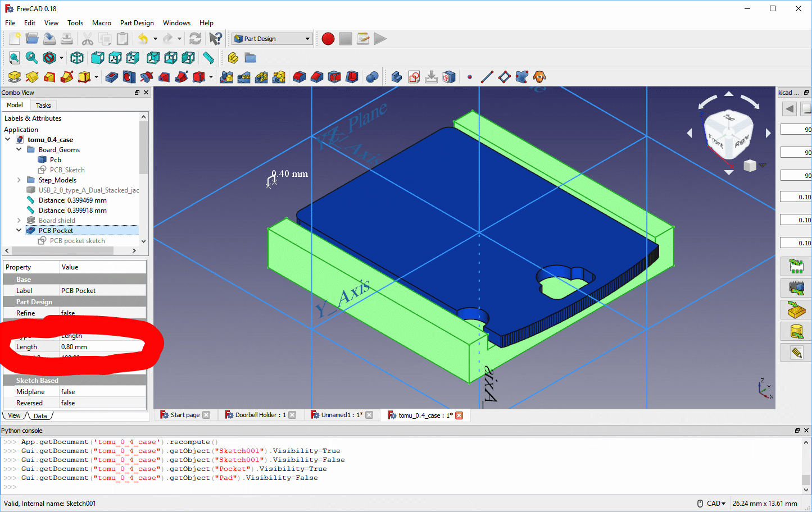Expand the Step_Models tree folder
This screenshot has width=812, height=512.
[x=19, y=180]
